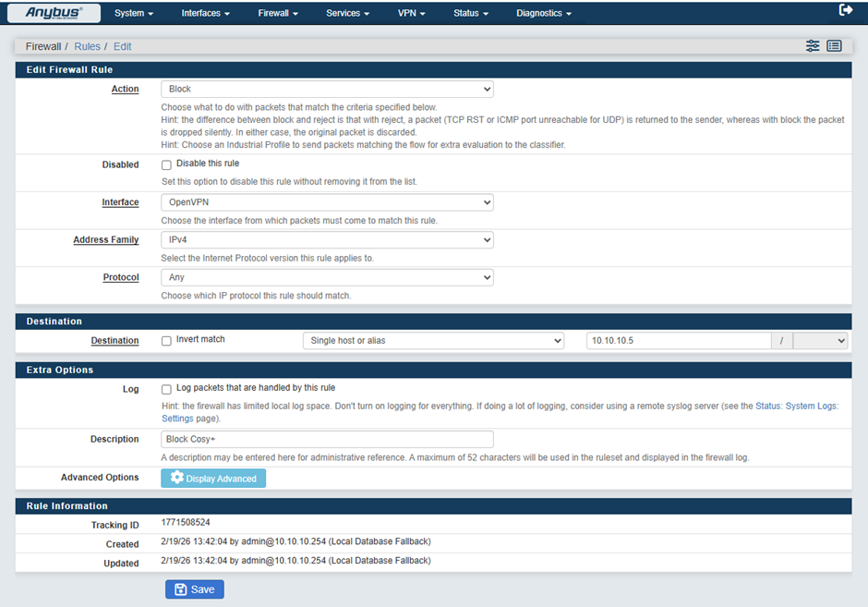Open the destination type Single host dropdown
Screen dimensions: 868x607
click(x=433, y=341)
